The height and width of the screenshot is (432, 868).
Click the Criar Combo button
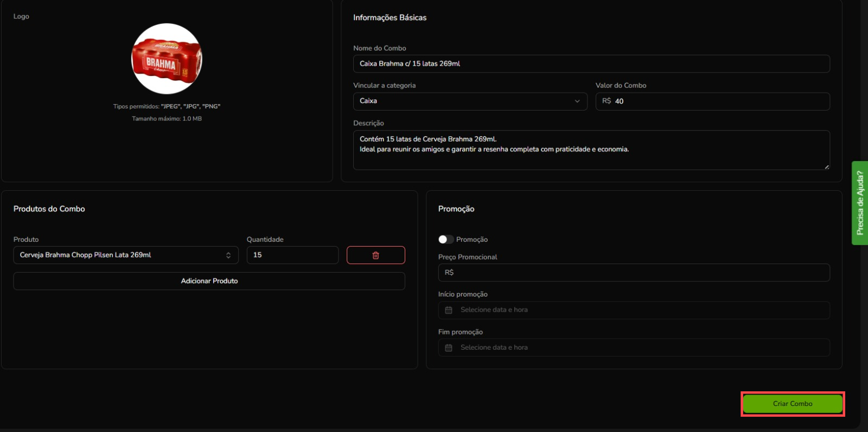click(793, 404)
